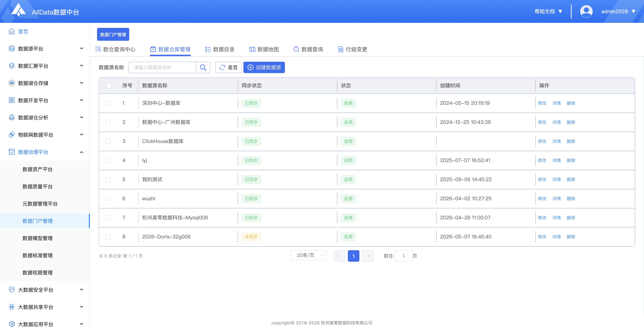This screenshot has height=329, width=644.
Task: Open the 20条/页 page size dropdown
Action: click(308, 255)
